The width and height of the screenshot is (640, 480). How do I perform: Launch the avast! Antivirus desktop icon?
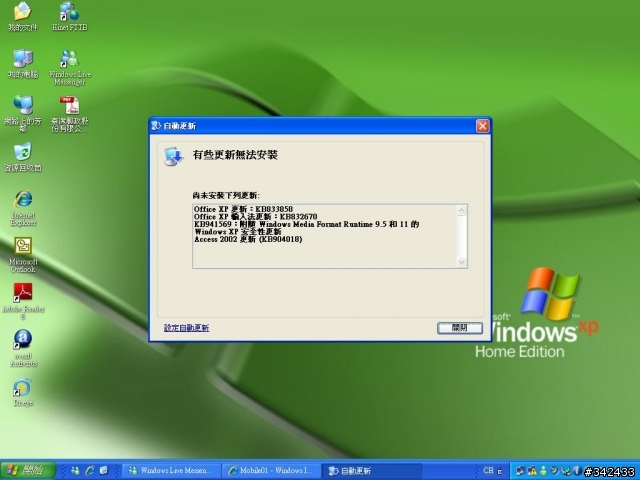pyautogui.click(x=23, y=349)
